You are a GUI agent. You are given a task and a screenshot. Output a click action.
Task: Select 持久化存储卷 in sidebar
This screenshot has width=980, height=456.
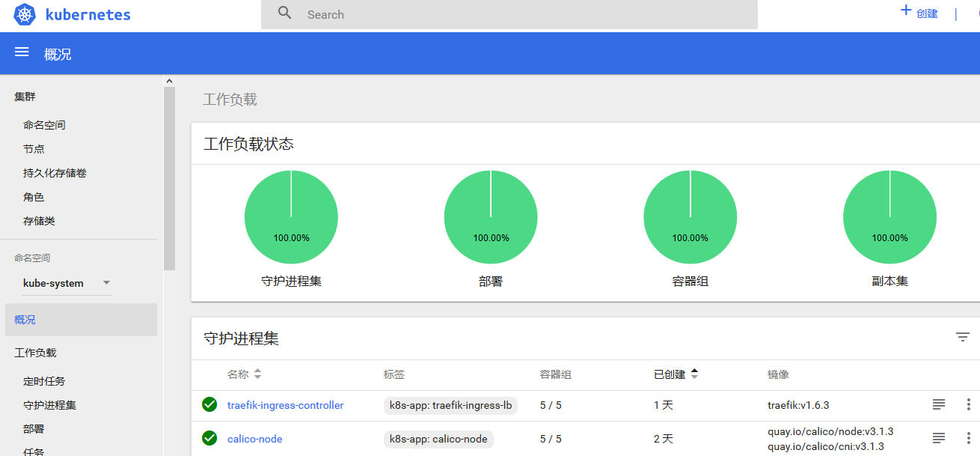pos(55,173)
